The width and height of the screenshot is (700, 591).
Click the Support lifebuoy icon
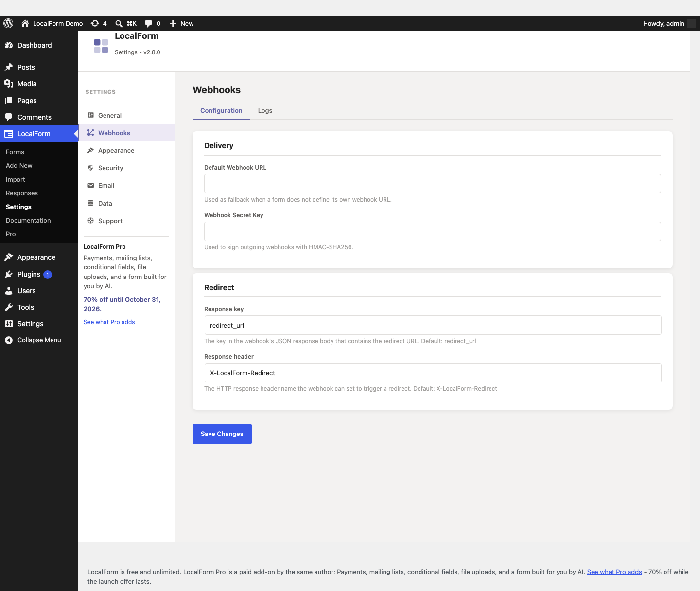(x=91, y=221)
